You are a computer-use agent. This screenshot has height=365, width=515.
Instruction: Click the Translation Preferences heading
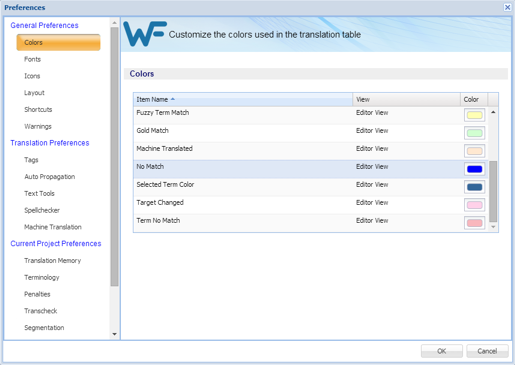(x=50, y=143)
